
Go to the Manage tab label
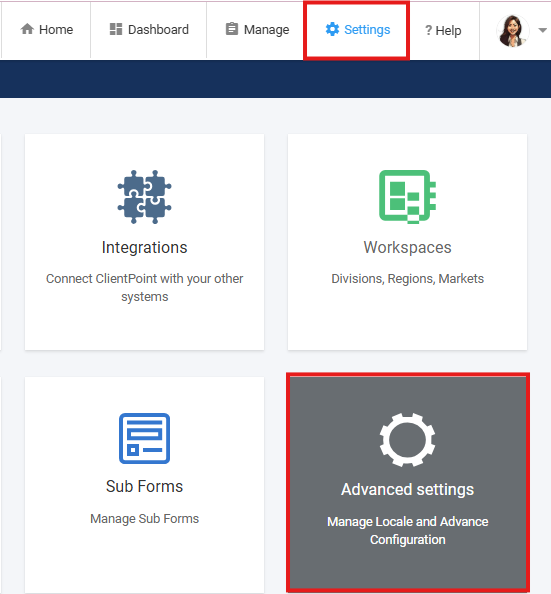point(266,30)
